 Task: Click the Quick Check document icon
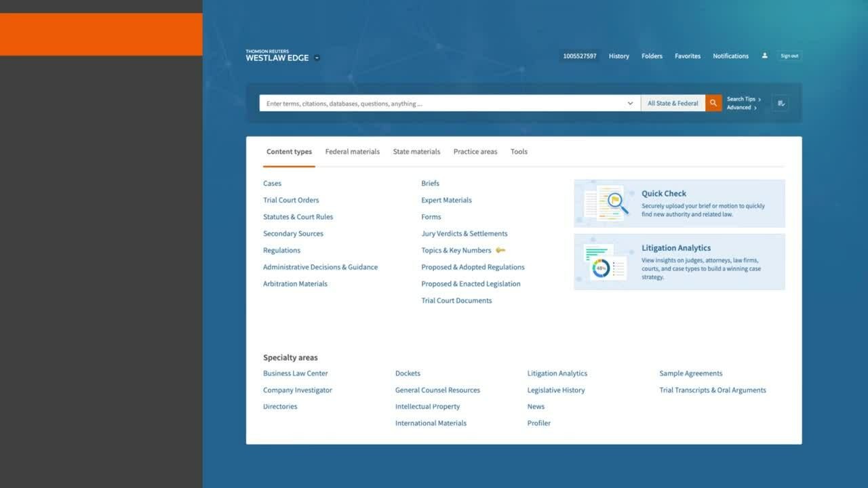[x=607, y=203]
